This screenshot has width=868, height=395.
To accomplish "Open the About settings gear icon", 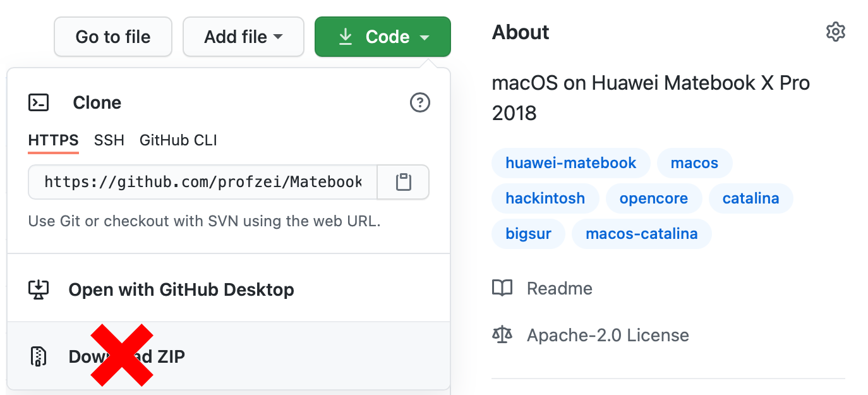I will [x=835, y=32].
